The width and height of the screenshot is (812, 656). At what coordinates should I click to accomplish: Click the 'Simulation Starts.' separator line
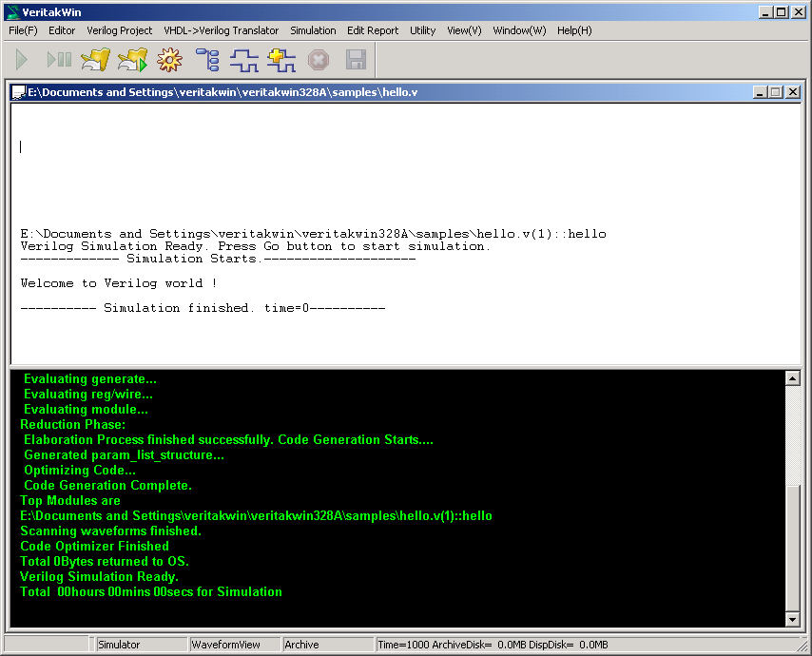218,259
